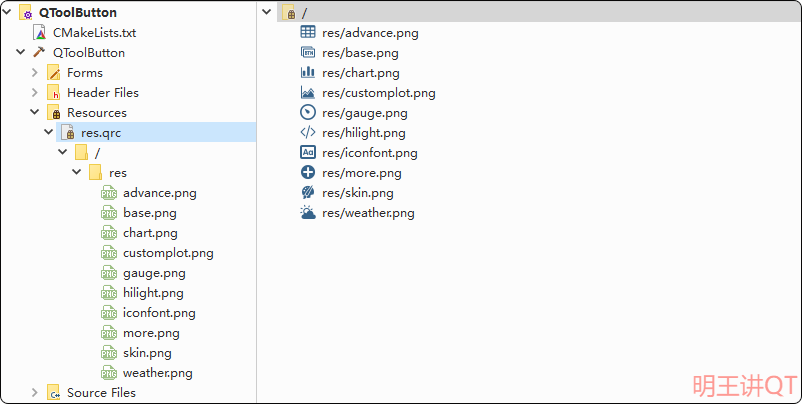
Task: Click the CMakeLists.txt file icon
Action: (39, 33)
